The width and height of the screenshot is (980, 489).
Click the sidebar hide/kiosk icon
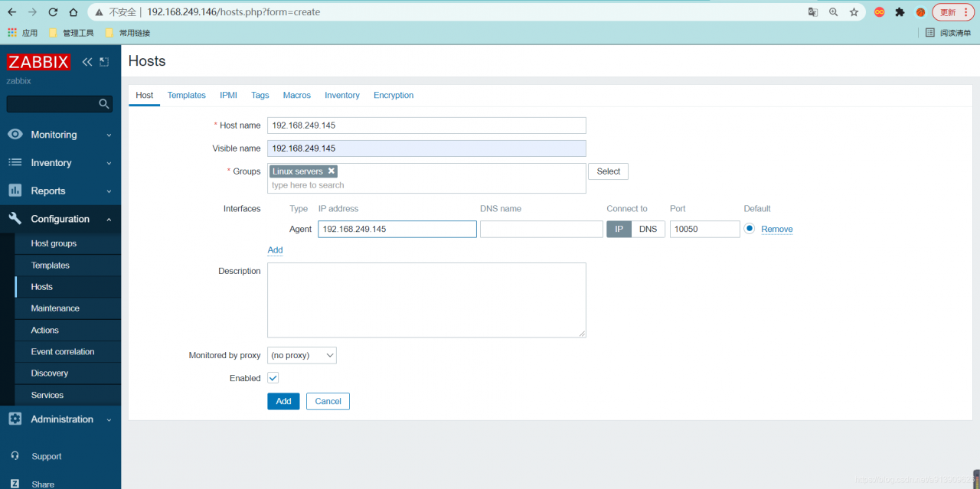(x=104, y=62)
